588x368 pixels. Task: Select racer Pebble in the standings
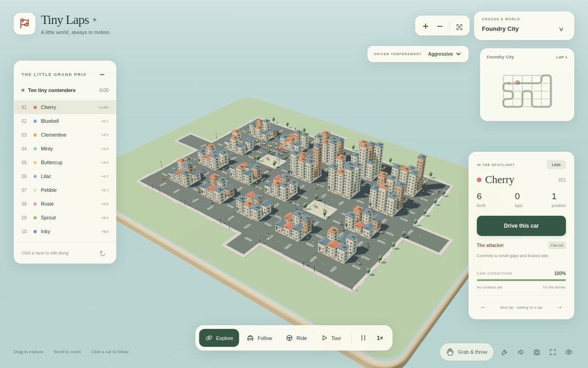(x=65, y=190)
